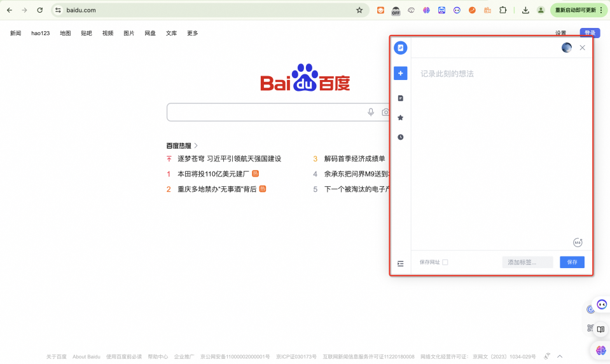This screenshot has width=610, height=364.
Task: Open hot search about 余承东 问界M9
Action: [x=357, y=173]
